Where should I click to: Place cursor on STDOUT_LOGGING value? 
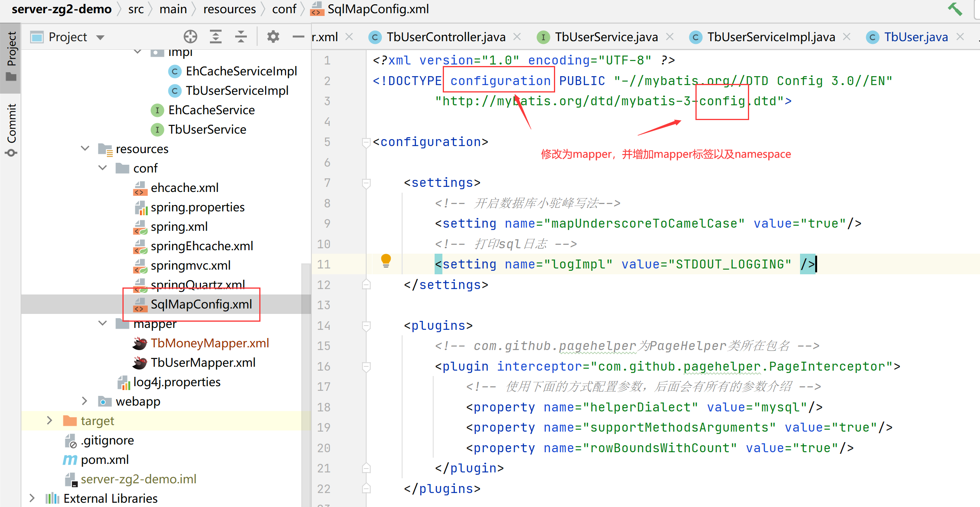(730, 265)
